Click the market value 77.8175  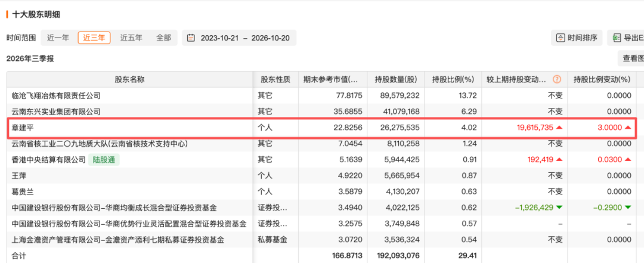pos(349,96)
